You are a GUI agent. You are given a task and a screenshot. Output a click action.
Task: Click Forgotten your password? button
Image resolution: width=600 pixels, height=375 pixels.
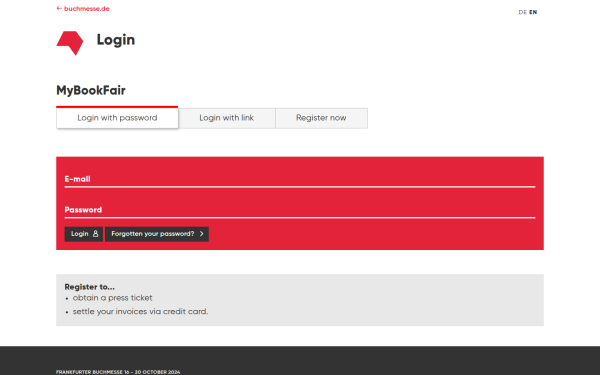click(157, 234)
